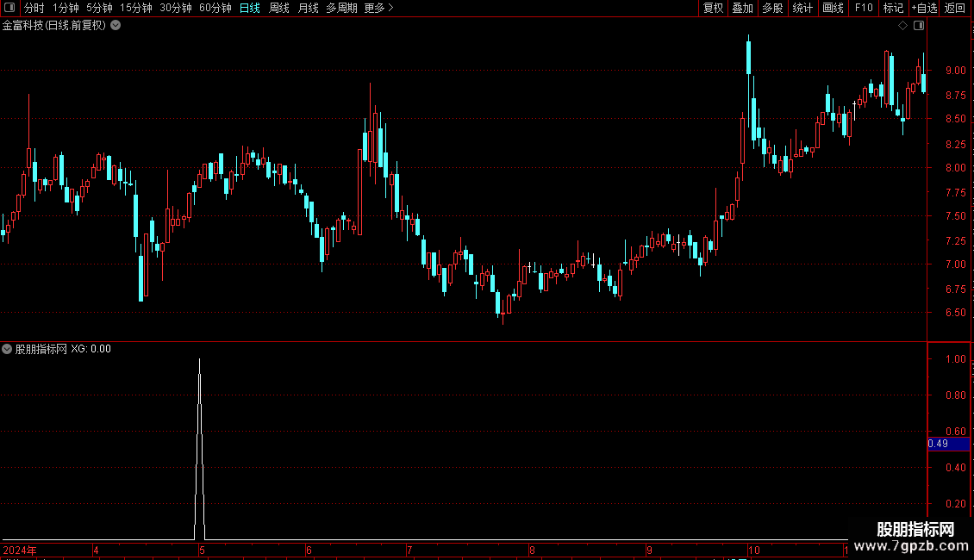Click the 叠加 overlay button

coord(742,8)
